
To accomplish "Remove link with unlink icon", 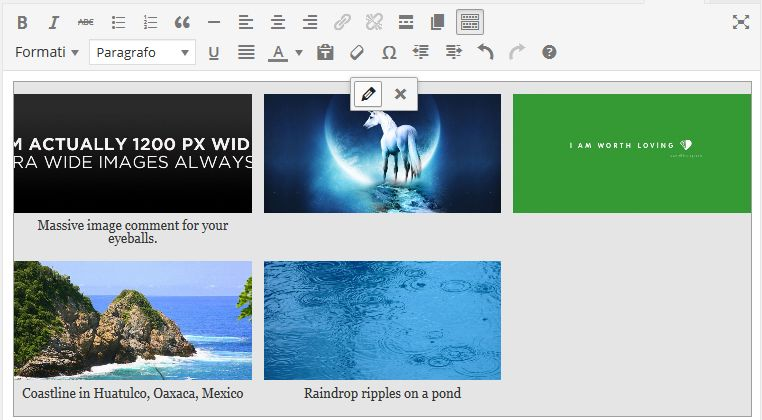I will tap(374, 22).
